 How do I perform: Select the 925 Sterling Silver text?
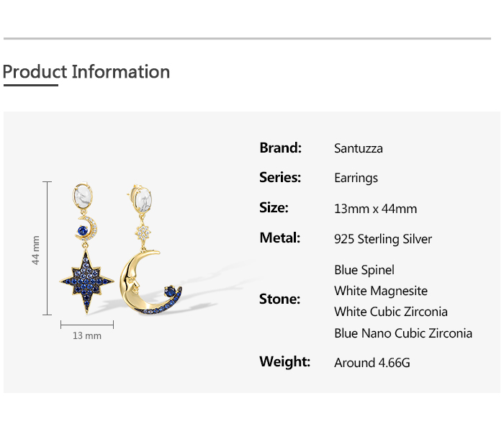tap(383, 239)
